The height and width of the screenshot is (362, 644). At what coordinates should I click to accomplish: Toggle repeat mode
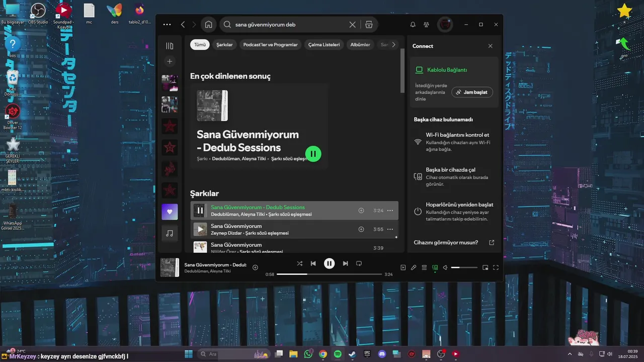pyautogui.click(x=359, y=263)
